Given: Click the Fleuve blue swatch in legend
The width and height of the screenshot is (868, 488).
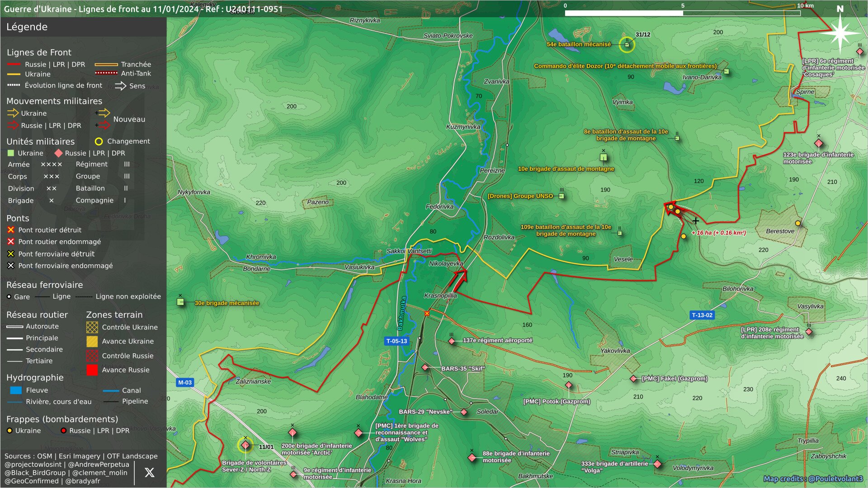Looking at the screenshot, I should click(x=16, y=390).
